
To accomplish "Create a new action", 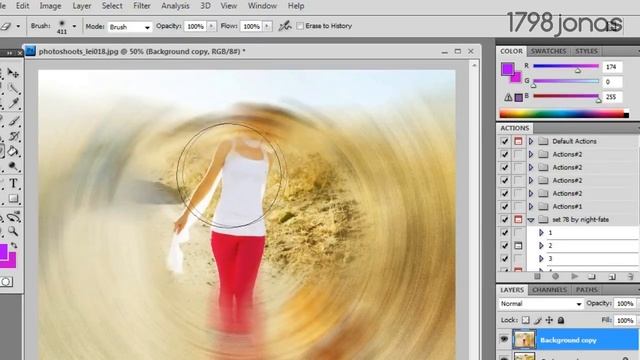I will 611,277.
